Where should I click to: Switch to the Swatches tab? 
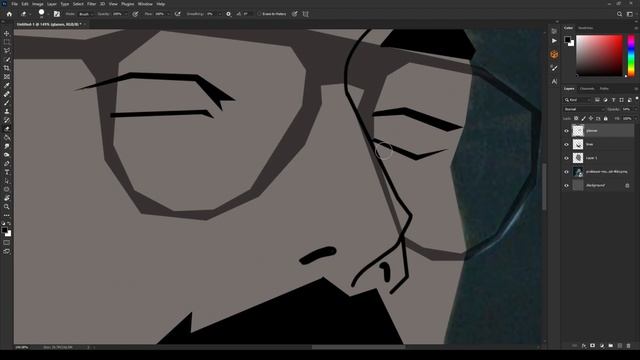pyautogui.click(x=586, y=28)
